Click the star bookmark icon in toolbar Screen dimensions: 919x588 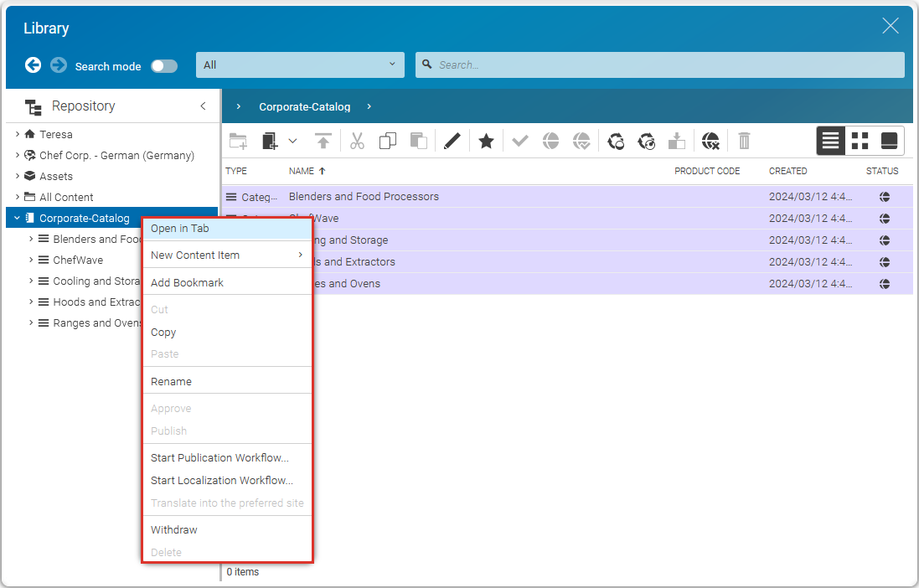pyautogui.click(x=486, y=142)
